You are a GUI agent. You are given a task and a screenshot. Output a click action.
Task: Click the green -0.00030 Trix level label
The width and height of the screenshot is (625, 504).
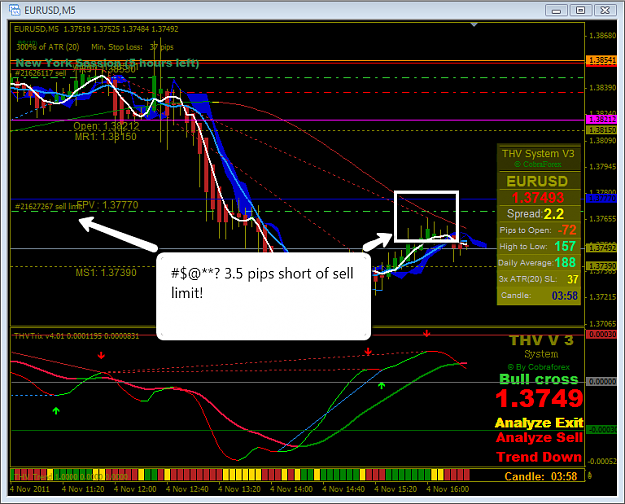coord(601,429)
